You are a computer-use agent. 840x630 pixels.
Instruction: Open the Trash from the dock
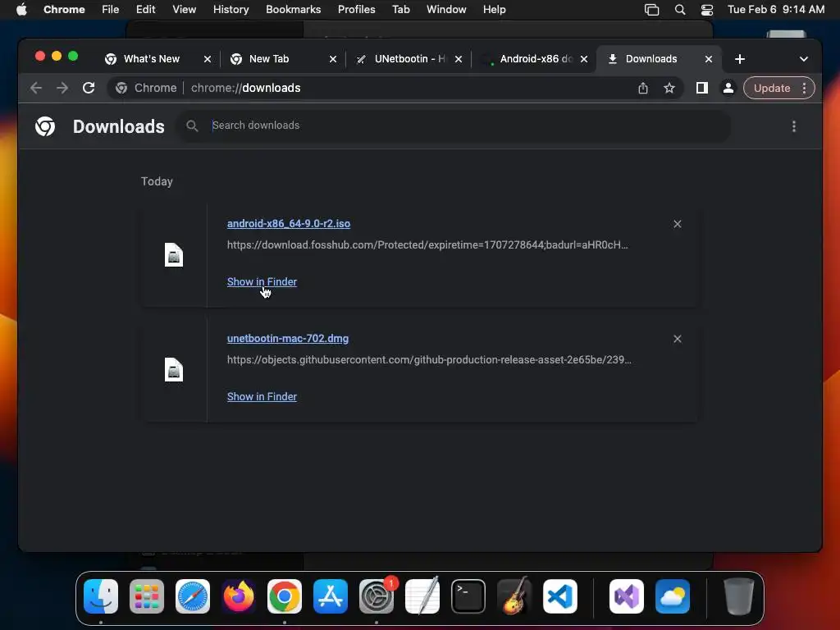click(739, 596)
